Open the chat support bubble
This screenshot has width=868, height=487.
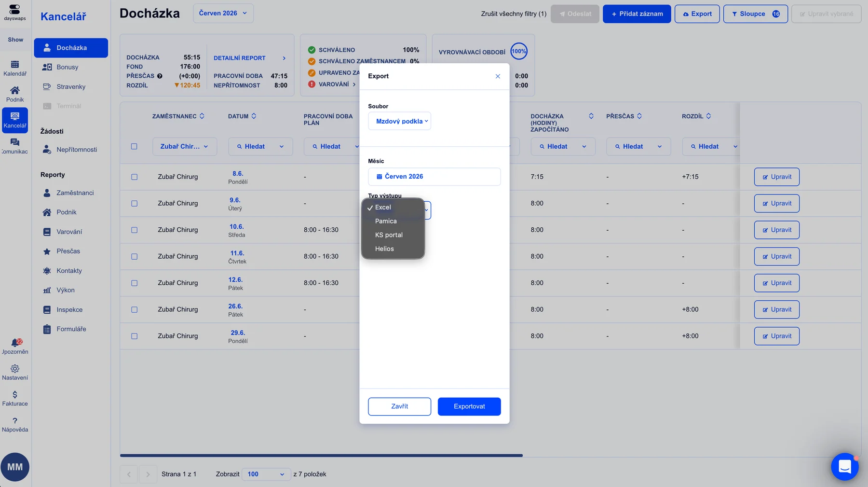pos(845,467)
